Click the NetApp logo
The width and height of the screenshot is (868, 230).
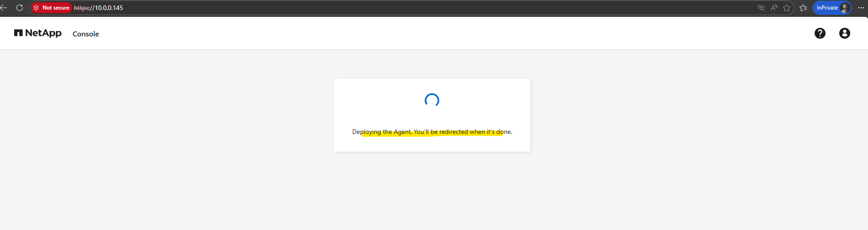[x=38, y=33]
